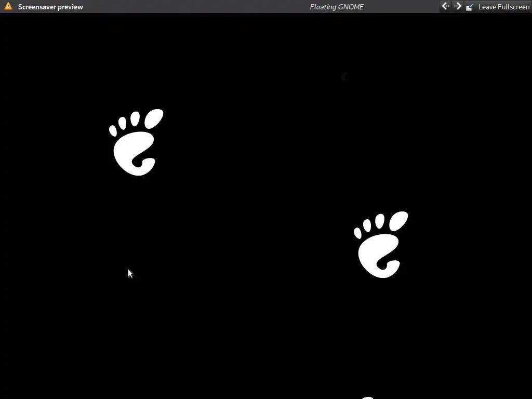532x399 pixels.
Task: Click the Leave Fullscreen button
Action: coord(497,7)
